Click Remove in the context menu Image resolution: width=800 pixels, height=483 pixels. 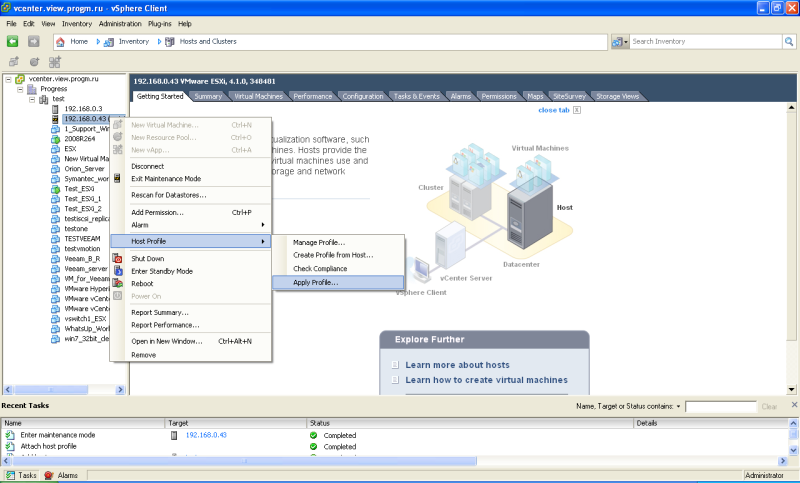point(143,355)
